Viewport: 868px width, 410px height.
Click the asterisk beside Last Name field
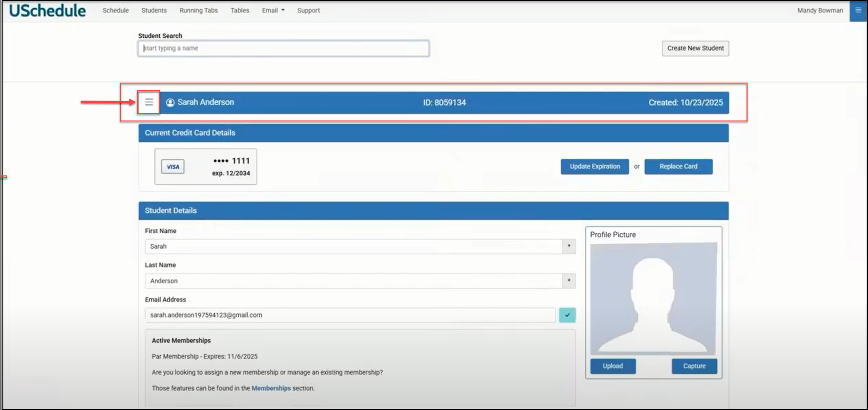[x=569, y=281]
